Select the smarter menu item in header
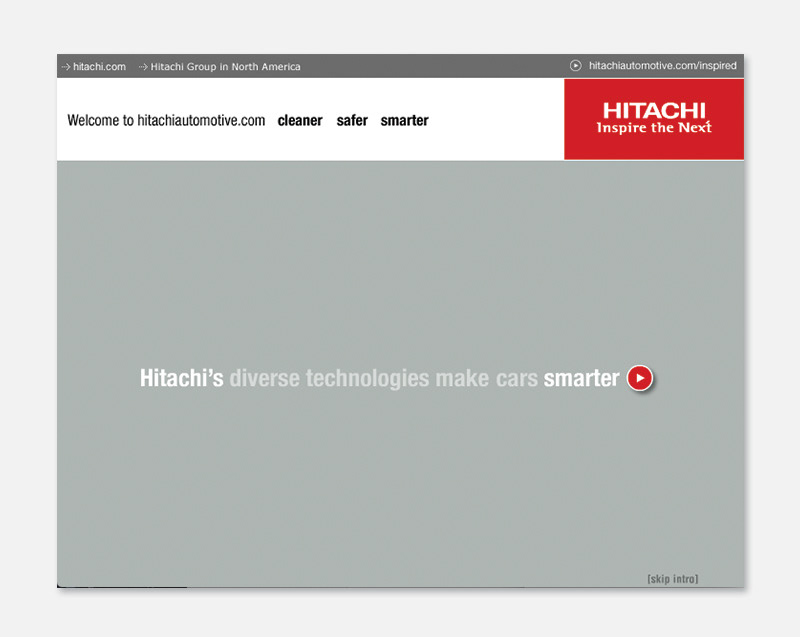 [405, 121]
